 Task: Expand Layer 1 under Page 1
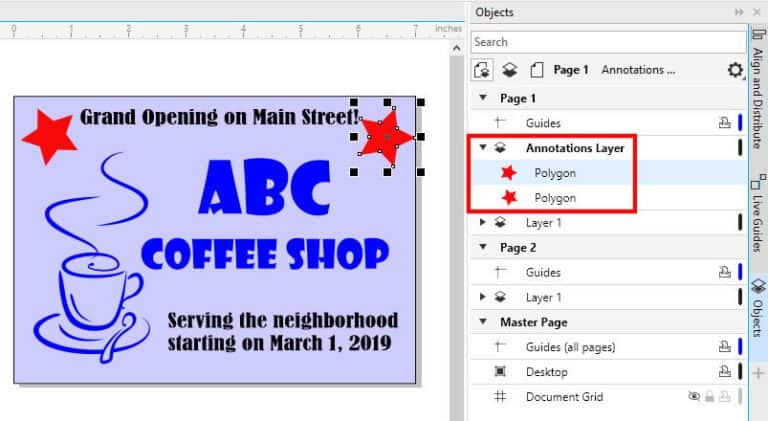484,222
